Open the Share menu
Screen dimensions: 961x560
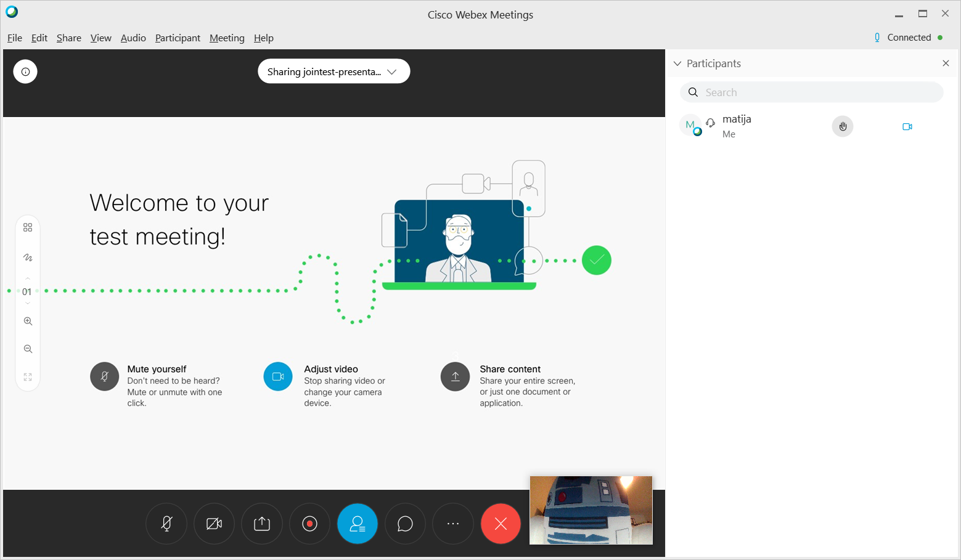tap(69, 38)
